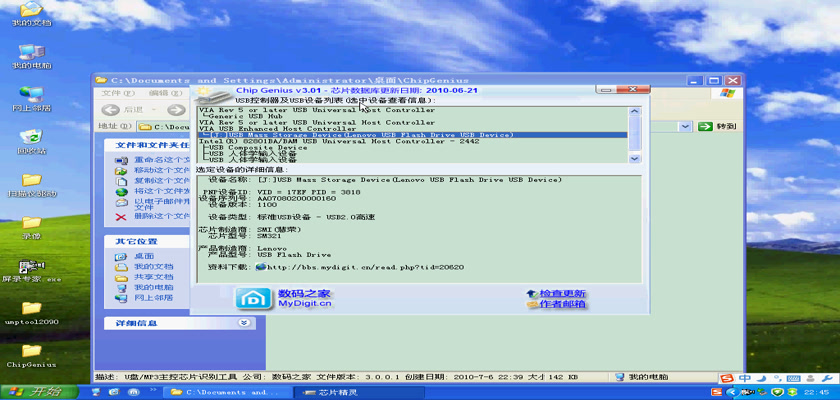Click the publish file to web icon
Screen dimensions: 840x400
tap(122, 191)
